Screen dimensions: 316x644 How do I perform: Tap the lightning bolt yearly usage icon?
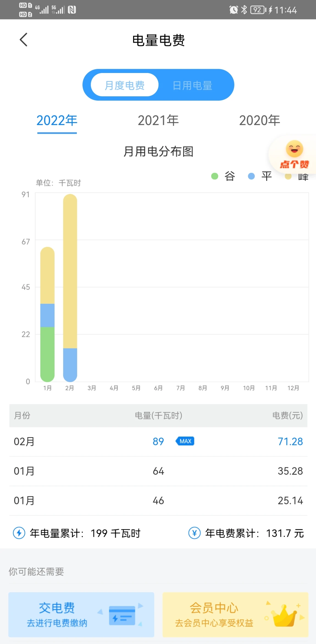click(x=19, y=533)
